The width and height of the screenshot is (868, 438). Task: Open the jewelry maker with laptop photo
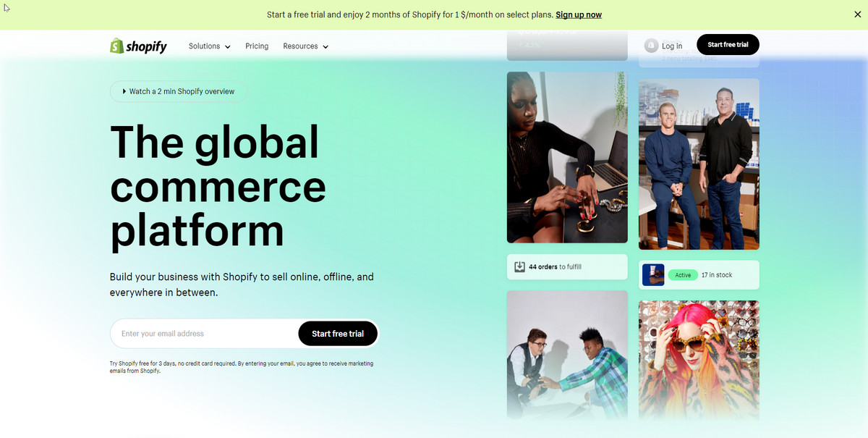tap(567, 157)
